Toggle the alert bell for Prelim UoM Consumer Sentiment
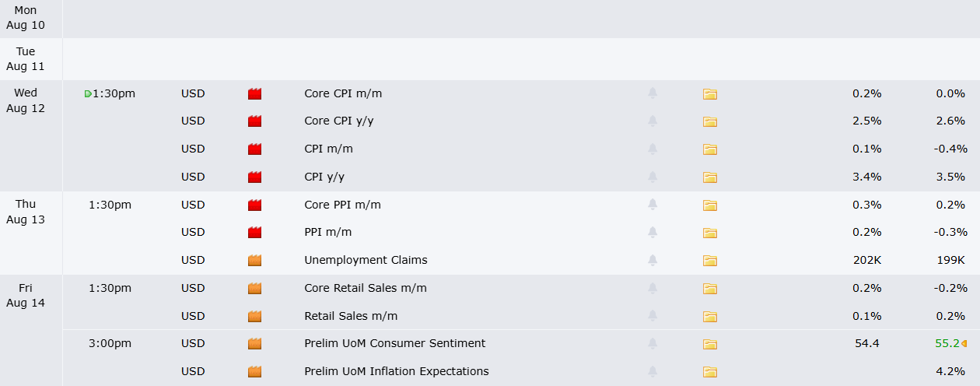980x386 pixels. [653, 343]
